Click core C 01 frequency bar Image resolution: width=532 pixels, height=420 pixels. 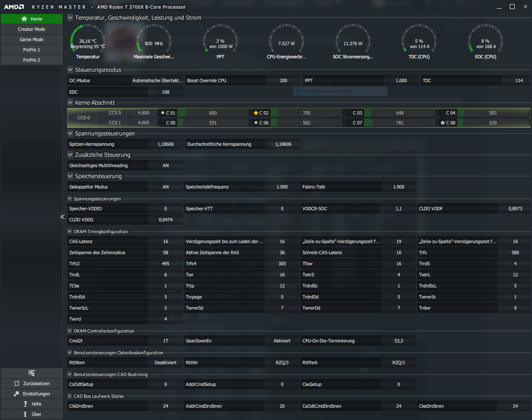(x=213, y=113)
